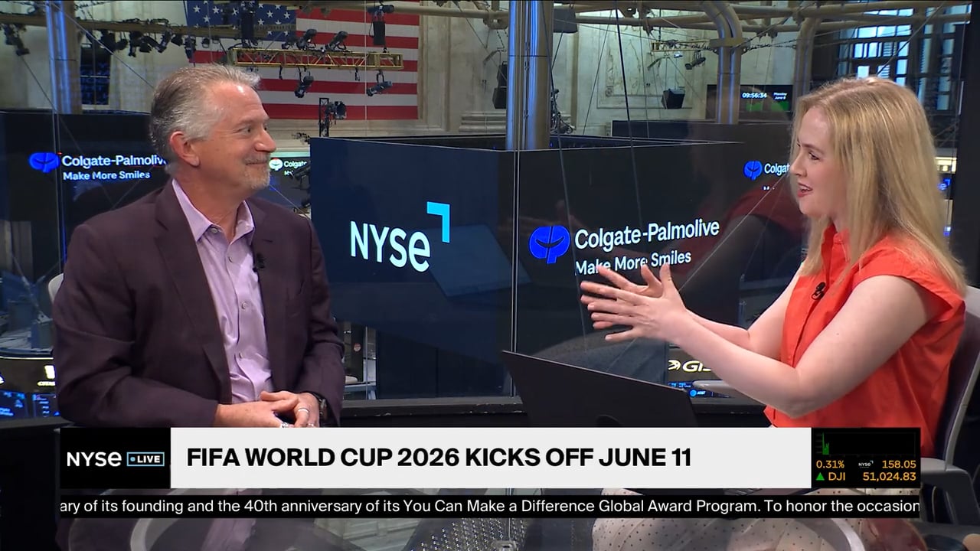Viewport: 980px width, 551px height.
Task: Click the open laptop on the desk
Action: click(x=599, y=390)
